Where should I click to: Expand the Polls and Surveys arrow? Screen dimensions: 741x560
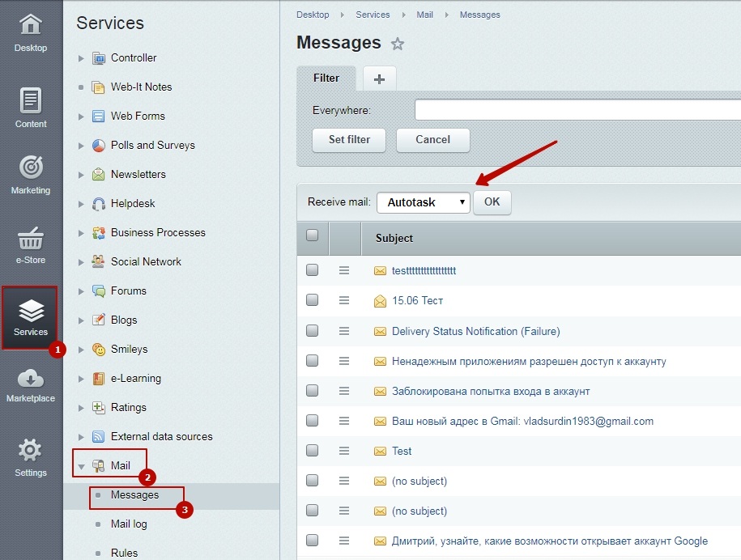(81, 146)
